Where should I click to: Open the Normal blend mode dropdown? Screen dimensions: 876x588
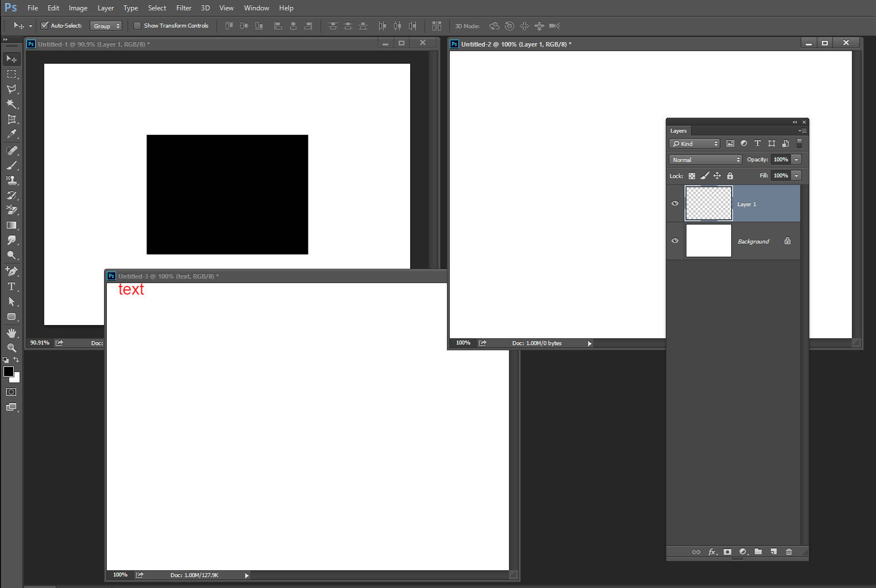pos(705,159)
